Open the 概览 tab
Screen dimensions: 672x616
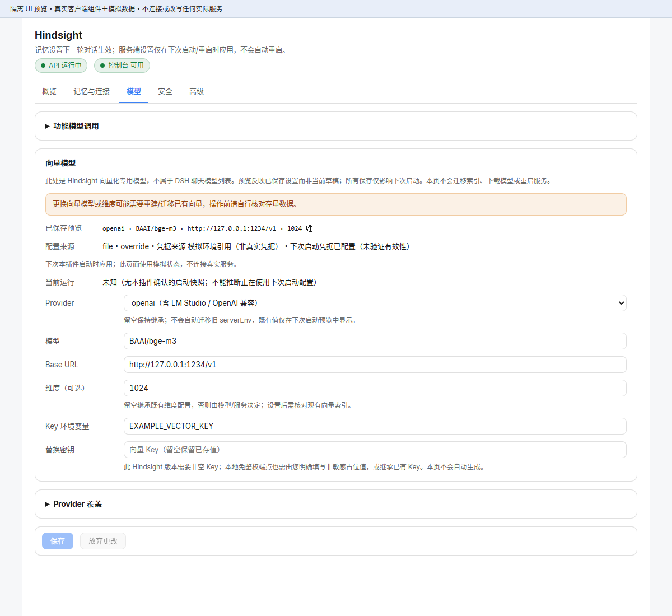click(x=49, y=91)
